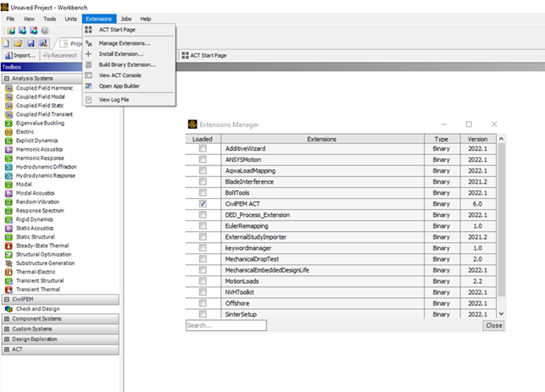Click the Thermal-Electric system icon

coord(8,272)
